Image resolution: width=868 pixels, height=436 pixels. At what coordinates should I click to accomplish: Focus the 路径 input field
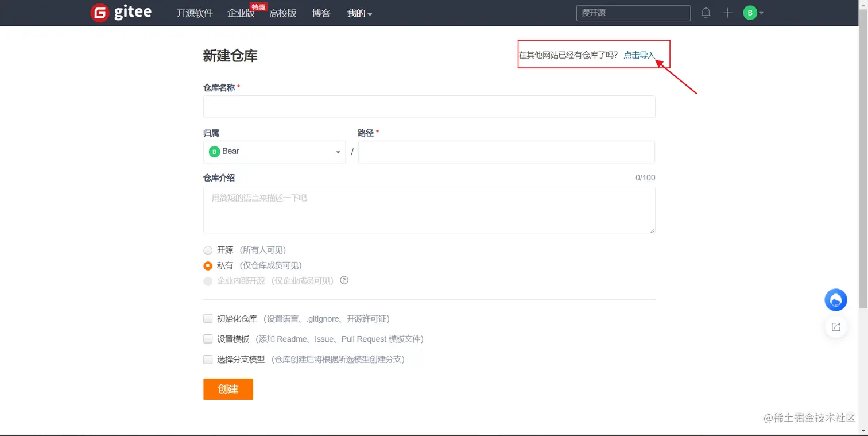506,152
